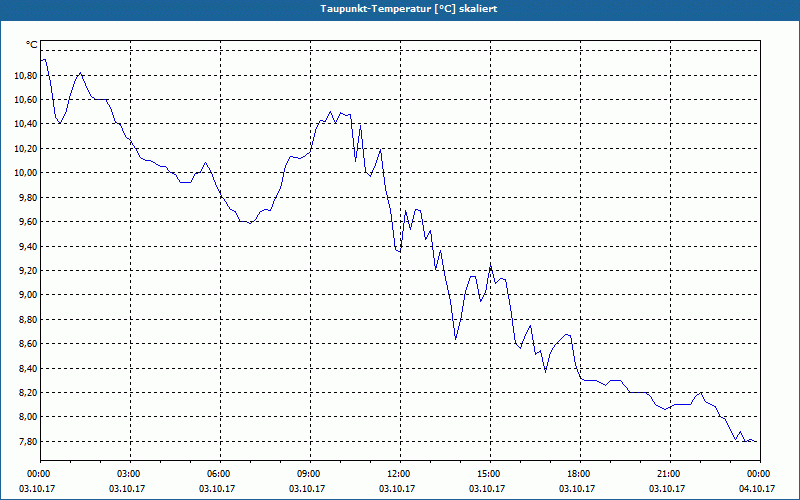The height and width of the screenshot is (500, 800).
Task: Pick the 18:00 time axis label
Action: pyautogui.click(x=580, y=474)
